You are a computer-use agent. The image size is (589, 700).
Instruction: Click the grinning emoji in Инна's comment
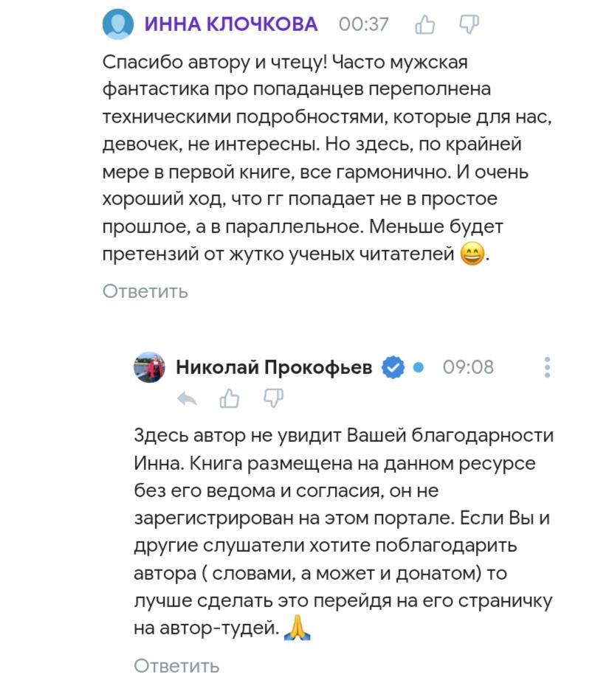[472, 255]
